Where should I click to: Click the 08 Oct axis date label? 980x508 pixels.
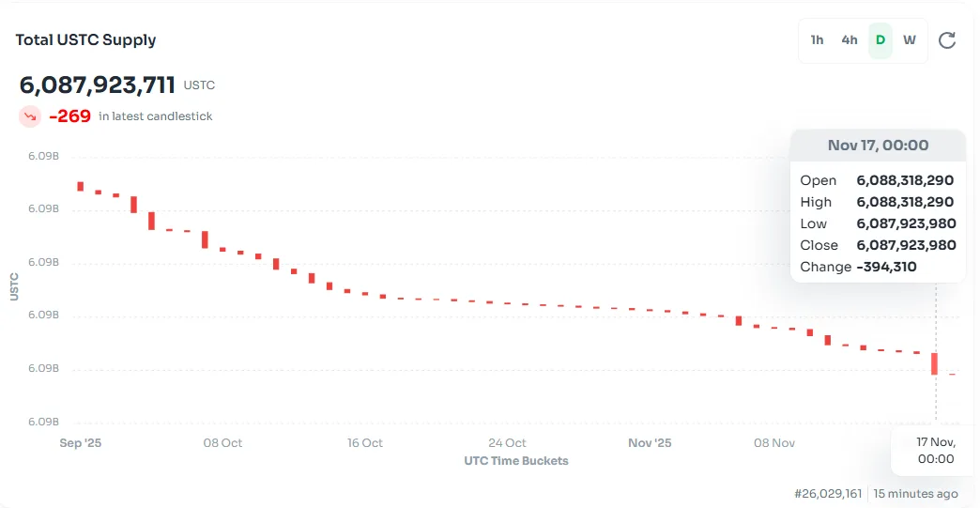pyautogui.click(x=222, y=443)
